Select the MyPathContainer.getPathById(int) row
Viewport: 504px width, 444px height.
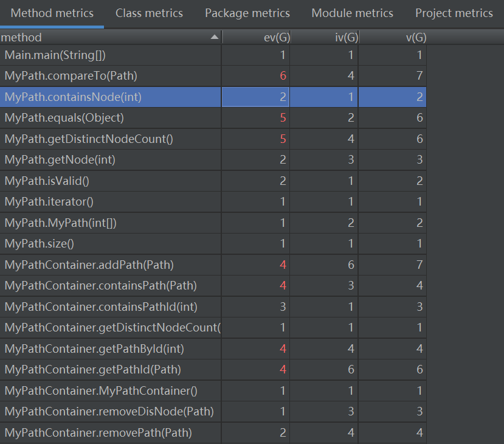pyautogui.click(x=213, y=349)
